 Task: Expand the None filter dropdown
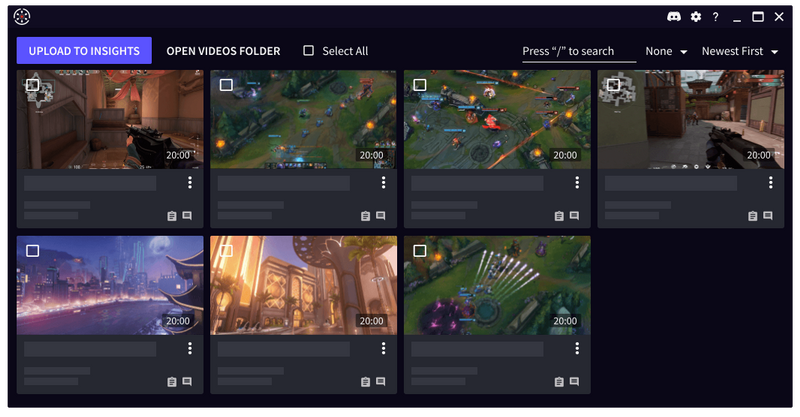click(x=666, y=51)
